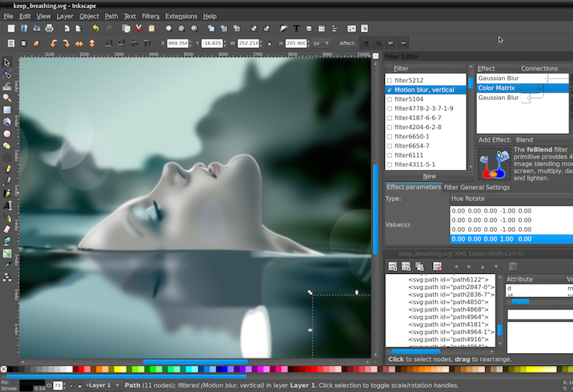The height and width of the screenshot is (392, 573).
Task: Open the Type Hue Rotate dropdown
Action: [x=511, y=198]
